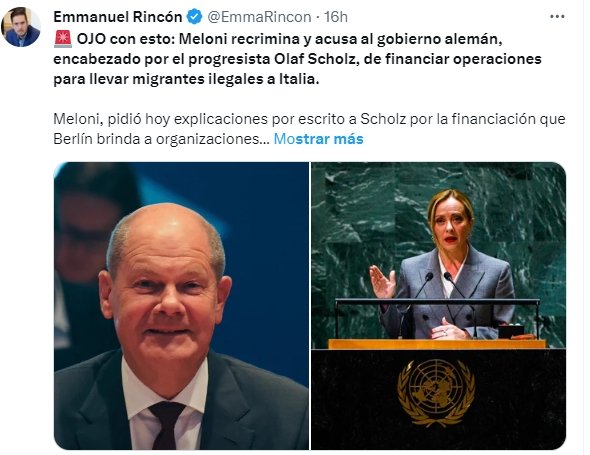Open left photo of smiling man in suit
The width and height of the screenshot is (590, 455).
point(181,306)
